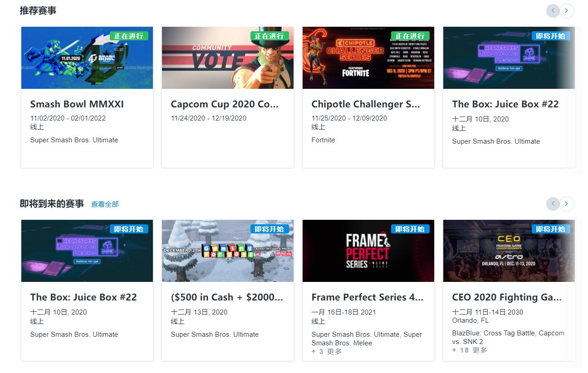Click next arrow in recommended tournaments carousel

(x=567, y=11)
